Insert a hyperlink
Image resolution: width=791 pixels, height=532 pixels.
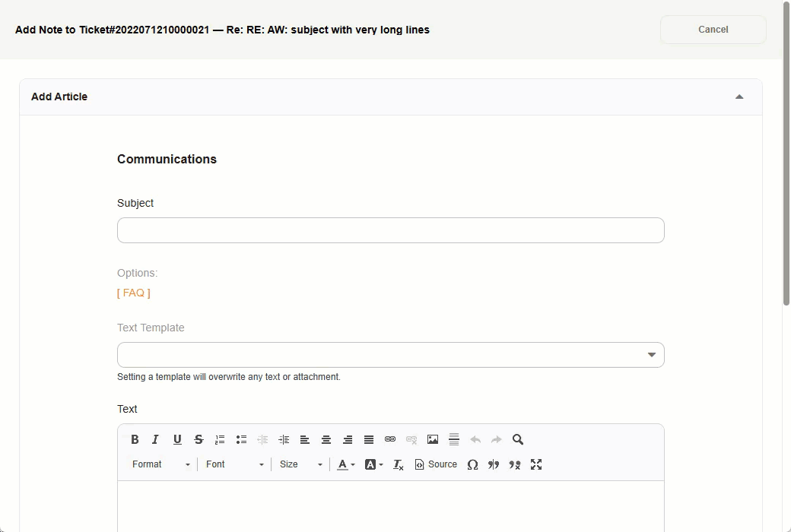(390, 439)
